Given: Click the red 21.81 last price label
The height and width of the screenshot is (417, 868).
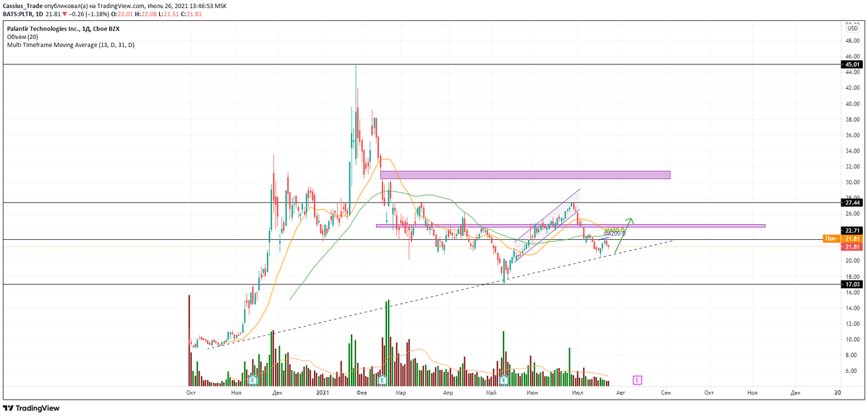Looking at the screenshot, I should [851, 246].
